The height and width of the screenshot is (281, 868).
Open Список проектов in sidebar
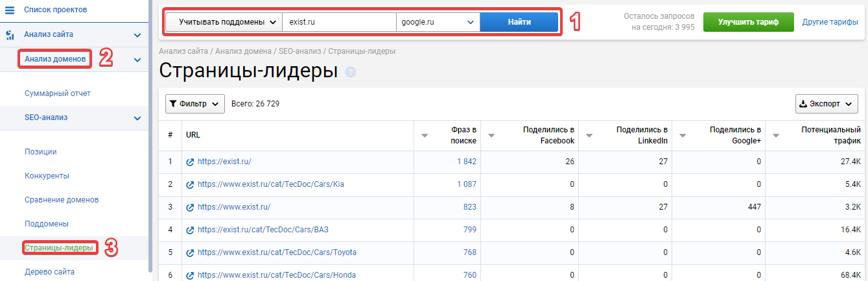click(x=55, y=10)
